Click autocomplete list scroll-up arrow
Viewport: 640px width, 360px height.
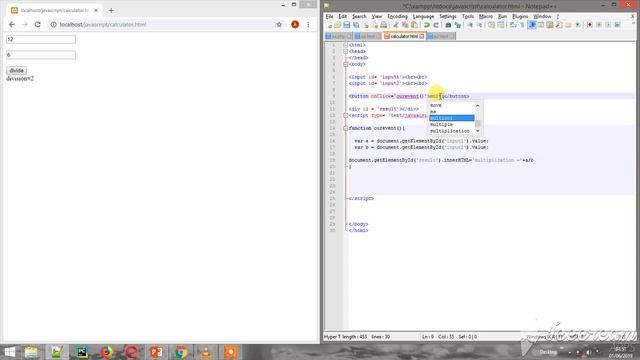[478, 105]
